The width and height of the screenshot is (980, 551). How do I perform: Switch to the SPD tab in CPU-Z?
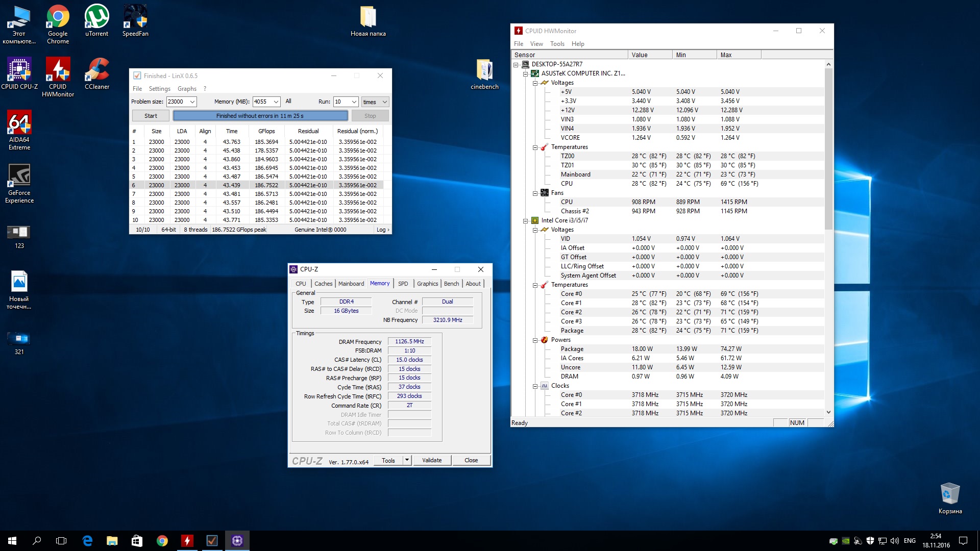(403, 284)
